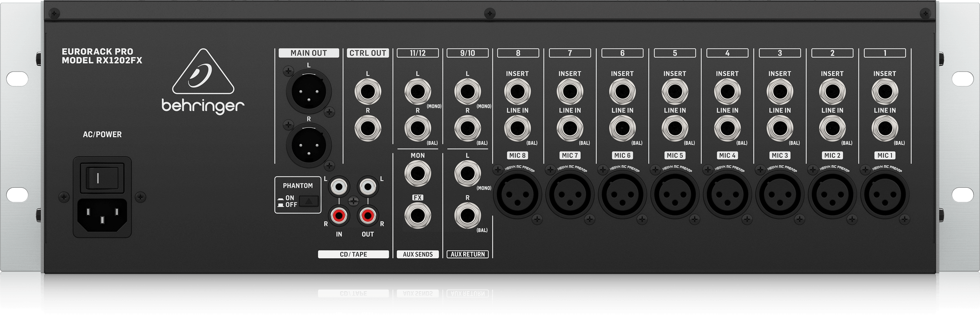The width and height of the screenshot is (980, 322).
Task: Flip the AC power rocker switch
Action: [102, 177]
